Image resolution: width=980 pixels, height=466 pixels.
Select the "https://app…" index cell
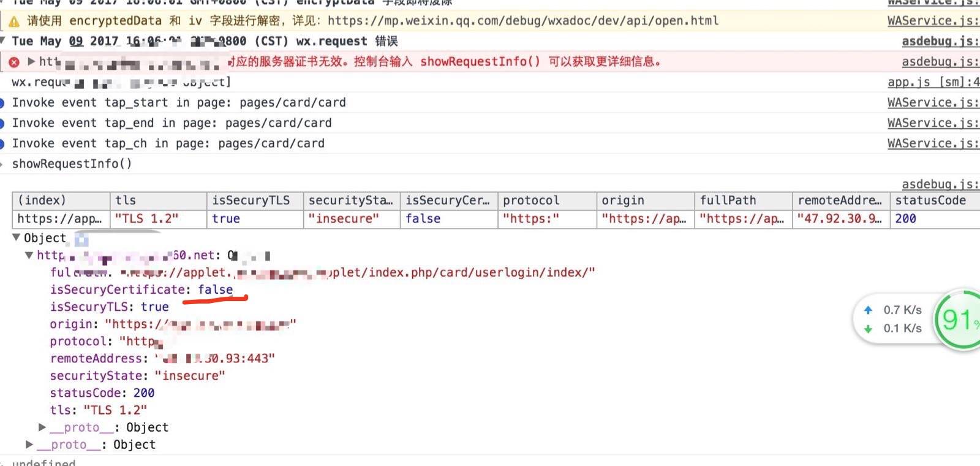click(x=61, y=219)
